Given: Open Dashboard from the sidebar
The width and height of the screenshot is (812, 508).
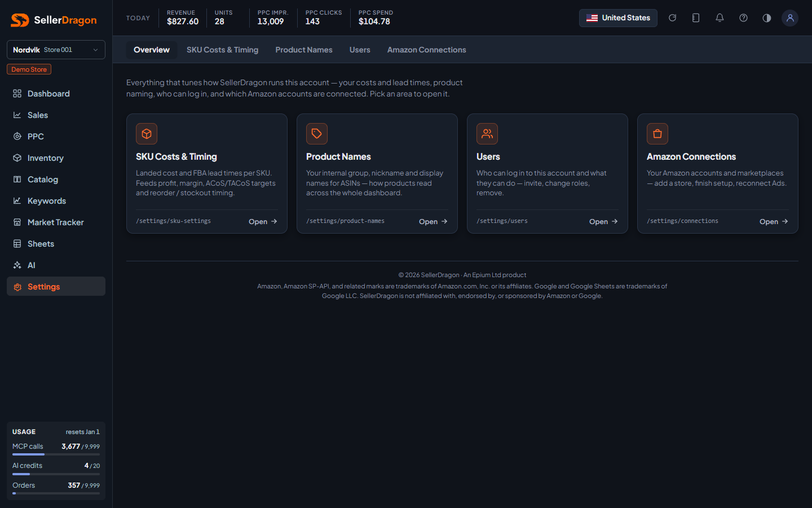Looking at the screenshot, I should [x=56, y=94].
